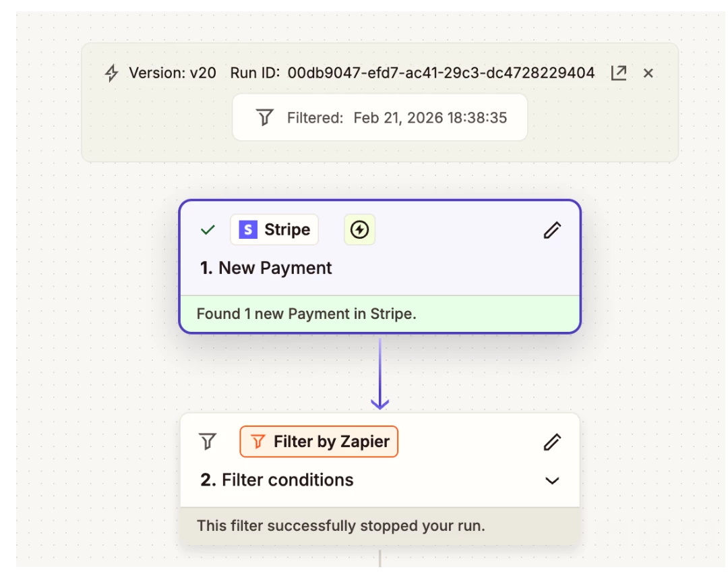Click the purple Stripe S logo
The image size is (728, 576).
point(248,229)
